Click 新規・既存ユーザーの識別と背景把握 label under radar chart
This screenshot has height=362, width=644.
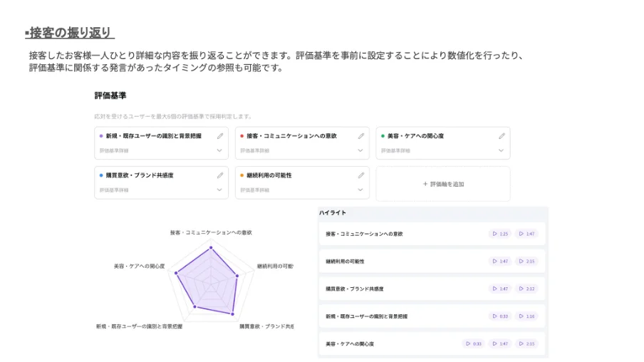[139, 326]
